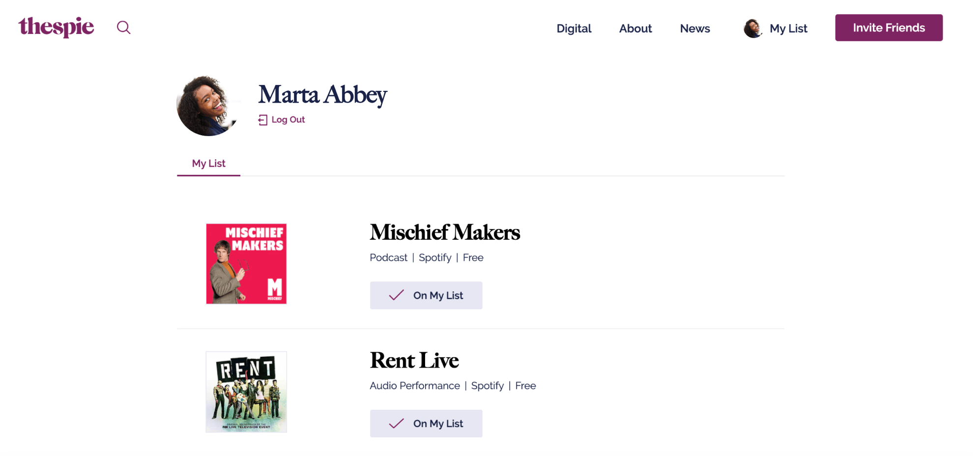Viewport: 980px width, 456px height.
Task: Switch to the My List profile tab
Action: pyautogui.click(x=208, y=164)
